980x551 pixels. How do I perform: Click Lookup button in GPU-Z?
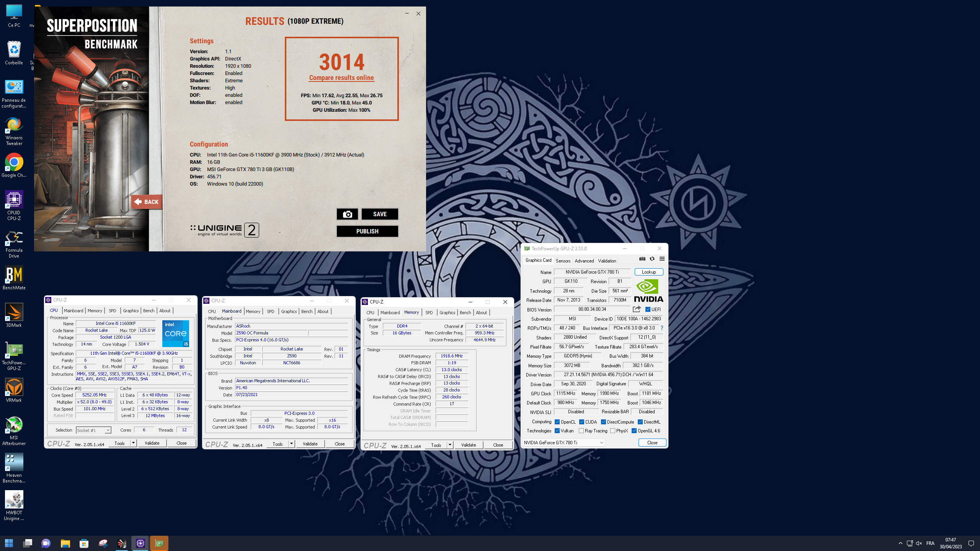(x=649, y=272)
